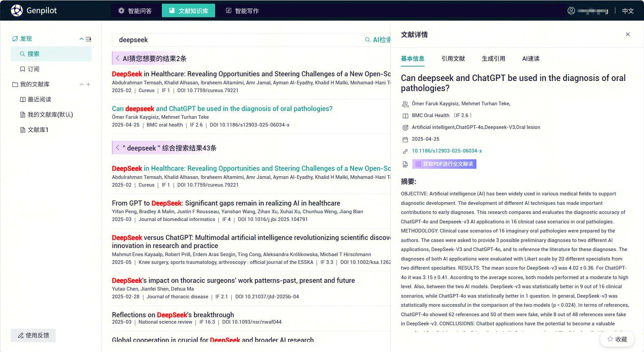The image size is (644, 352).
Task: Add a new library with plus icon
Action: click(x=88, y=84)
